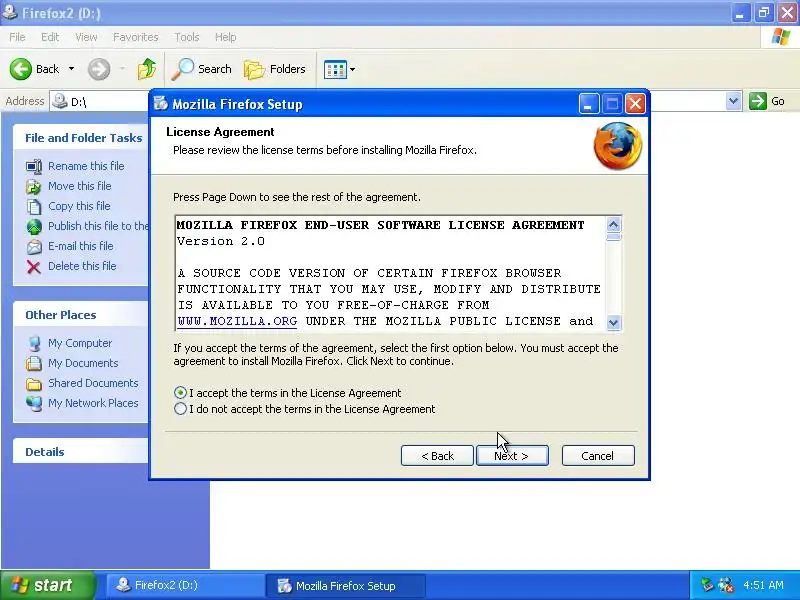Open My Network Places icon
This screenshot has width=800, height=600.
(34, 403)
